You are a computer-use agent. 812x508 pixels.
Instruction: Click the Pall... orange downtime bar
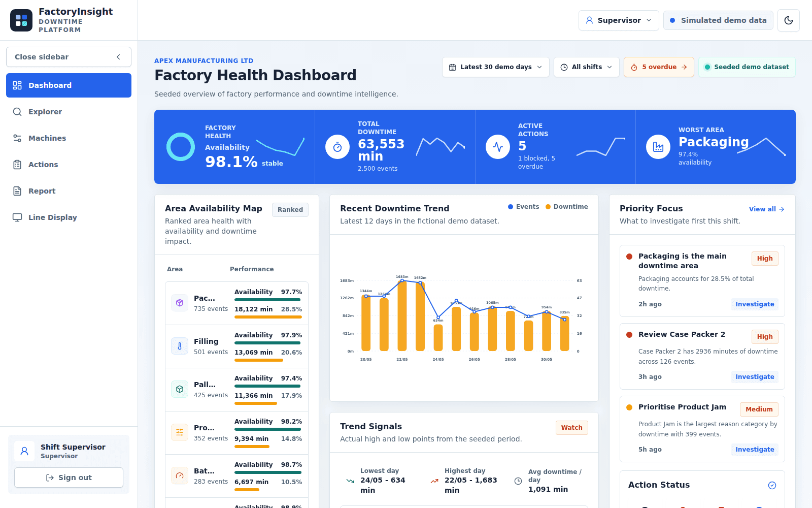[x=256, y=403]
